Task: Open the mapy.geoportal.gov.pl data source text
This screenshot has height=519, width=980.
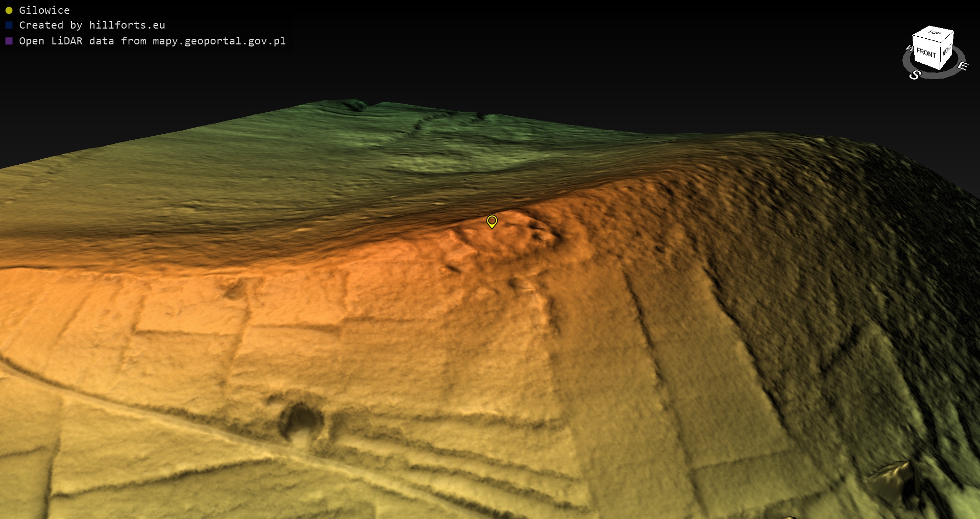Action: pos(152,41)
